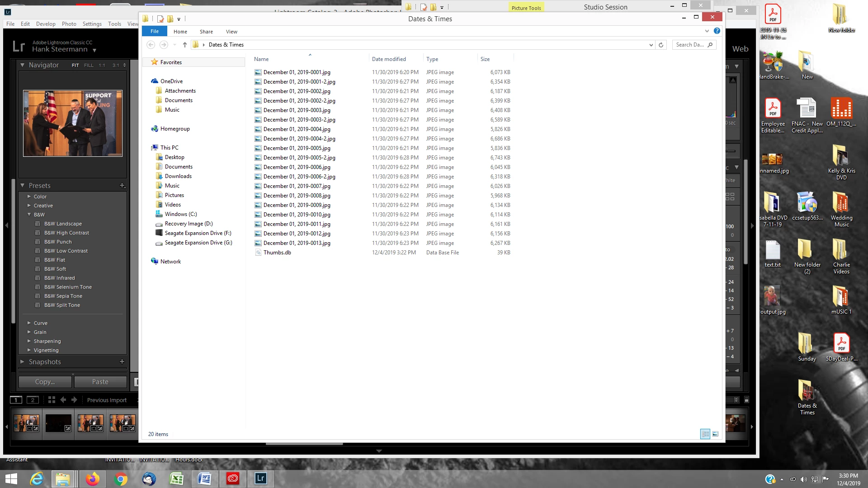Toggle main window display button 1

pos(16,400)
